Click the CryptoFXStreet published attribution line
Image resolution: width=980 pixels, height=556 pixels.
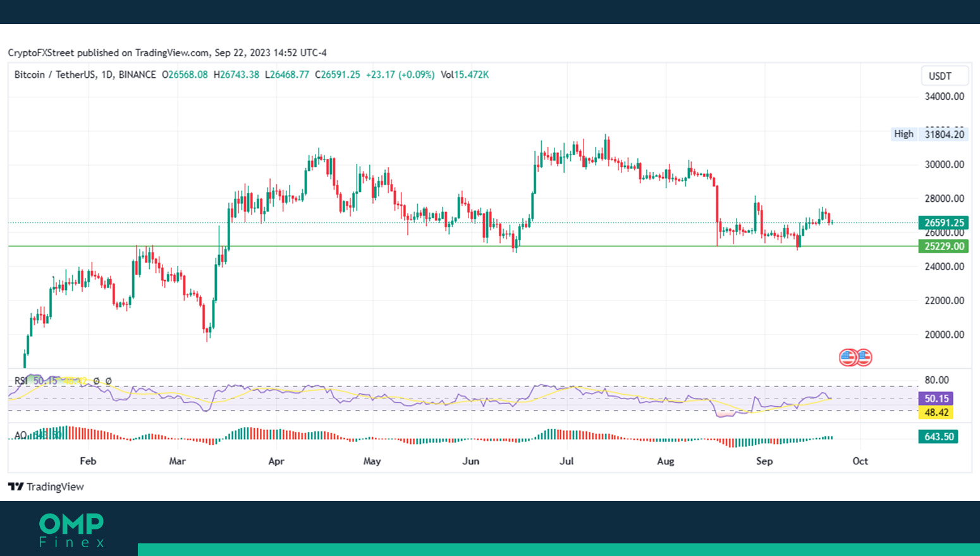pos(168,53)
